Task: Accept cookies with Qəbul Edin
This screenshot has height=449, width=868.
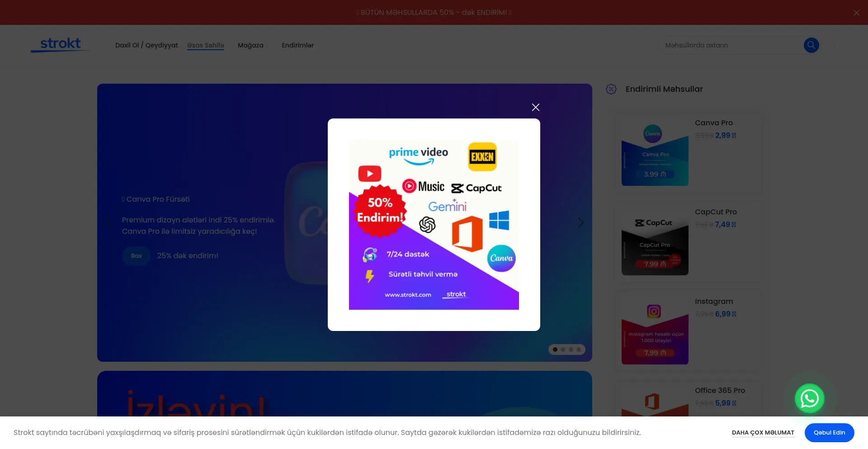Action: click(x=829, y=433)
